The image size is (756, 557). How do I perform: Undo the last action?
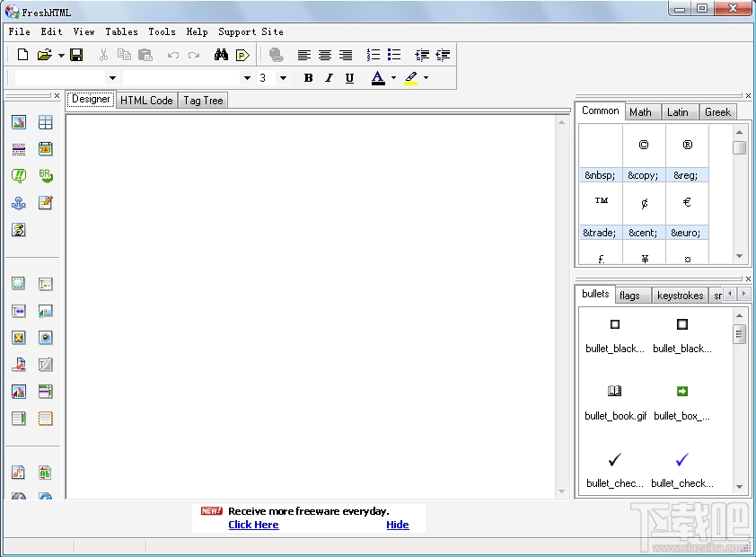(172, 55)
